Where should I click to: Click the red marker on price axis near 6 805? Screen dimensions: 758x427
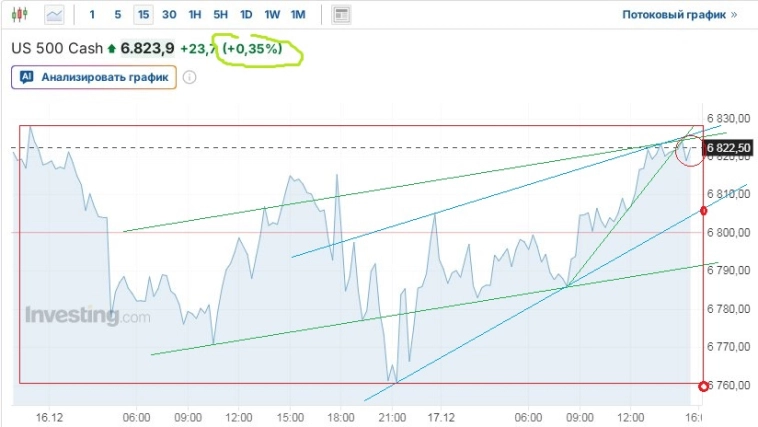tap(704, 210)
